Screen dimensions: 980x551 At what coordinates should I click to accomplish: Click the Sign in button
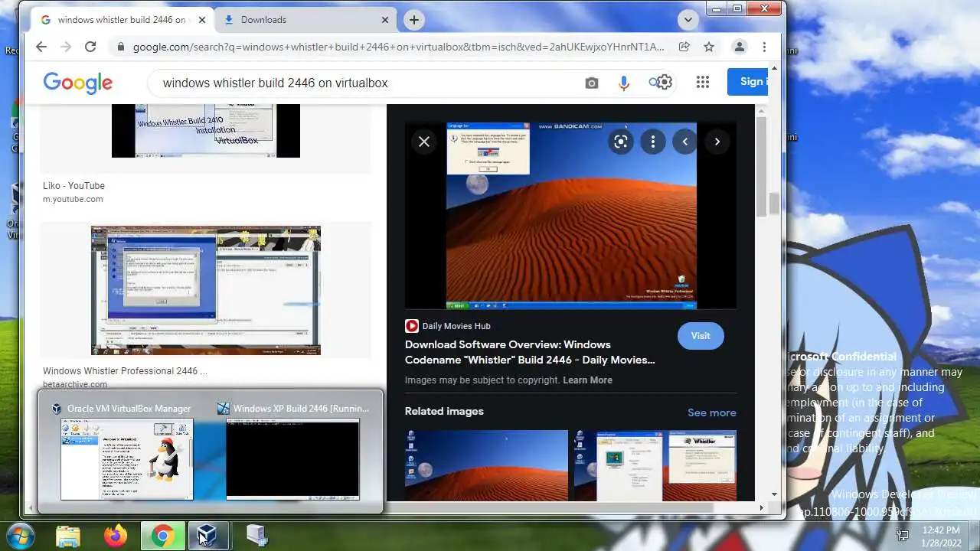(x=748, y=81)
